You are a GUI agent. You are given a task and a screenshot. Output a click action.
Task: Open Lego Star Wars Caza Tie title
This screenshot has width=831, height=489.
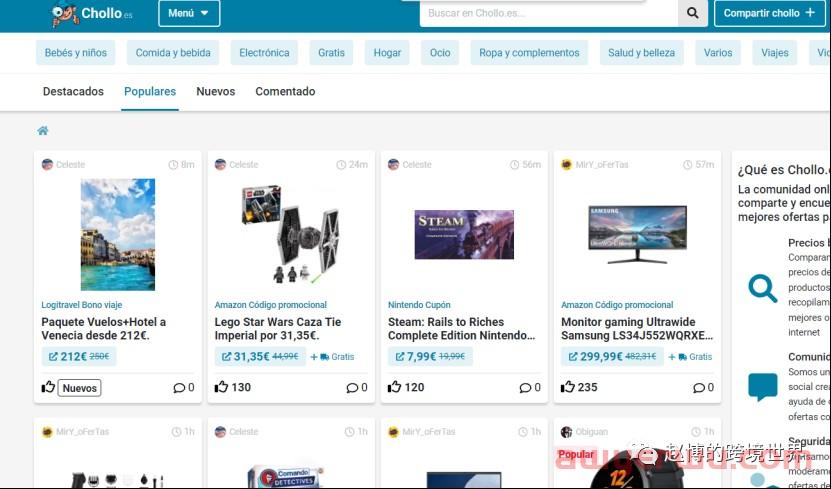coord(278,328)
